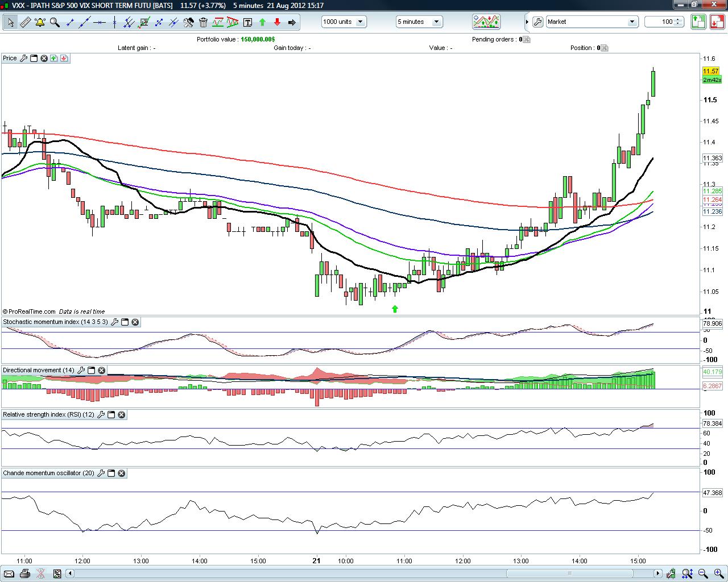Close the position using the X icon
The width and height of the screenshot is (728, 582).
(604, 48)
